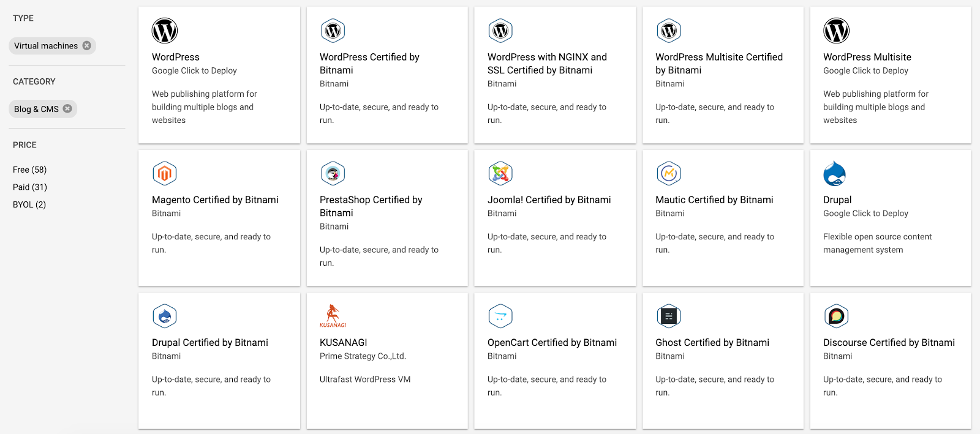Open Discourse Certified by Bitnami title

pos(889,342)
